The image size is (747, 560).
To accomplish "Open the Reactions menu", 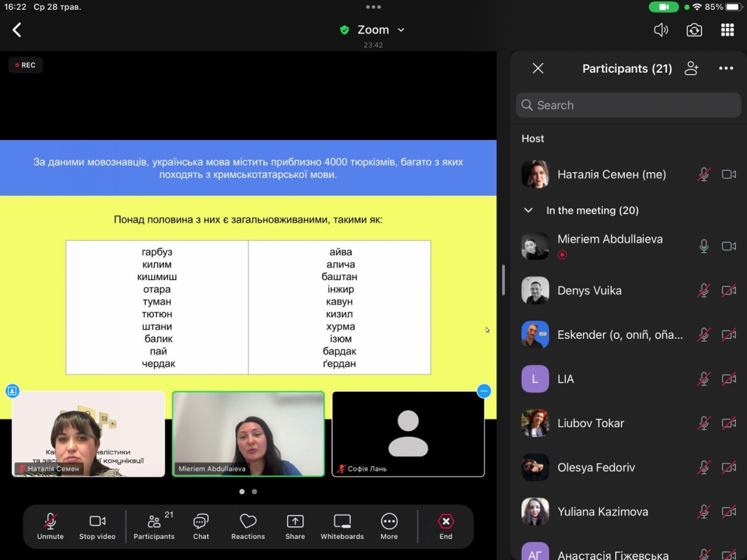I will coord(248,526).
